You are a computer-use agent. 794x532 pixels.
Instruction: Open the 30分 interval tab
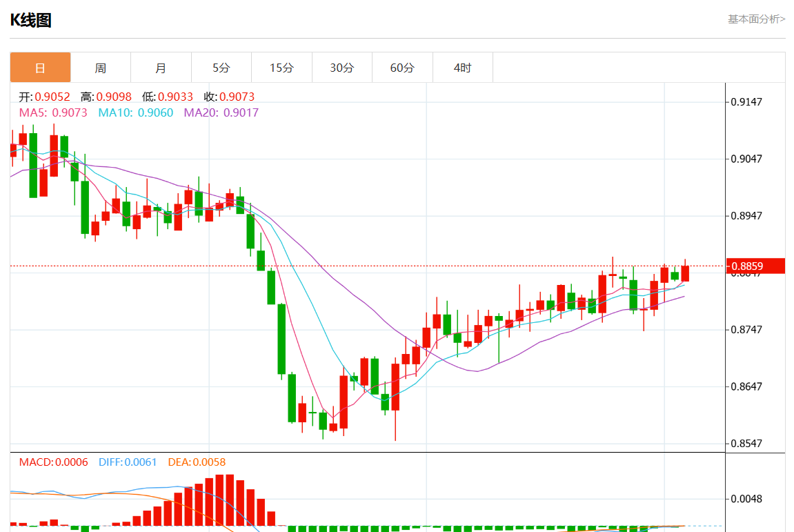341,68
